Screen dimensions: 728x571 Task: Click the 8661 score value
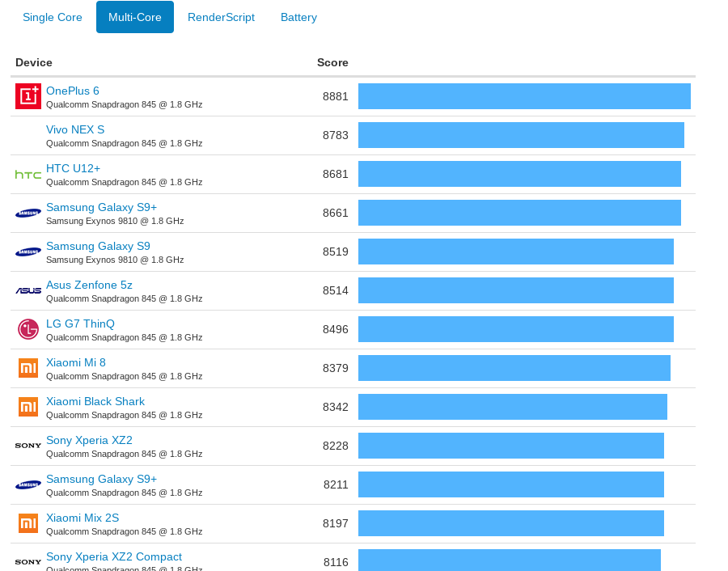335,213
